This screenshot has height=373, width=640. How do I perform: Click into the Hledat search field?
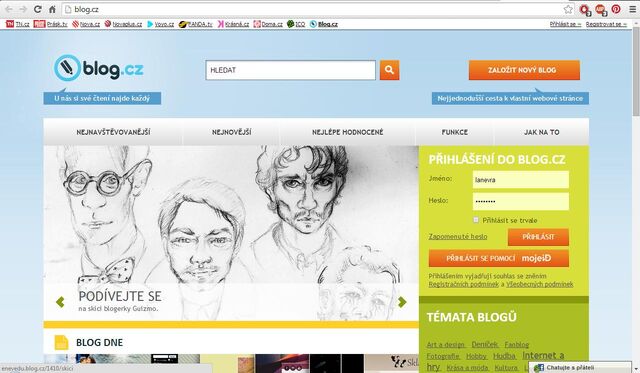point(291,70)
